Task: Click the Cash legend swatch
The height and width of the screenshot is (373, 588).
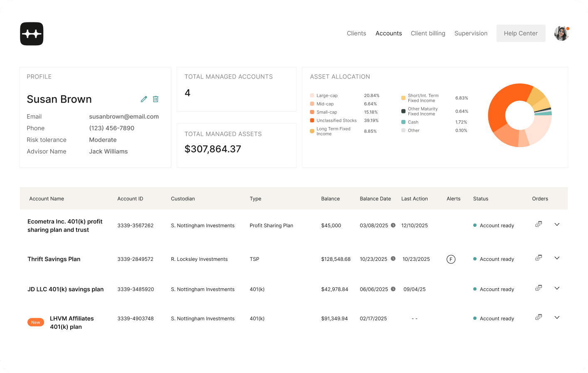Action: tap(403, 122)
